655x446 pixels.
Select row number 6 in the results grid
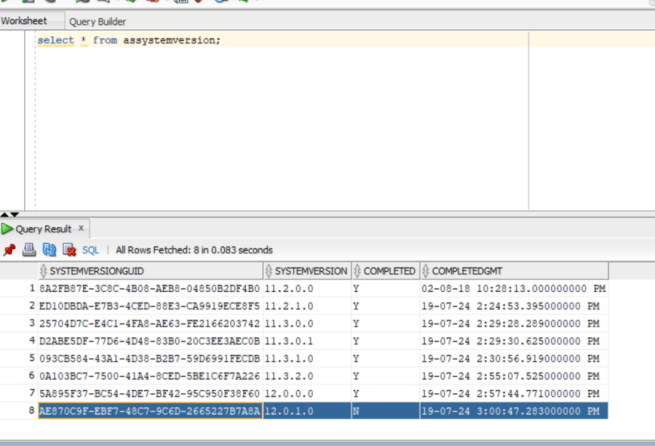[32, 376]
